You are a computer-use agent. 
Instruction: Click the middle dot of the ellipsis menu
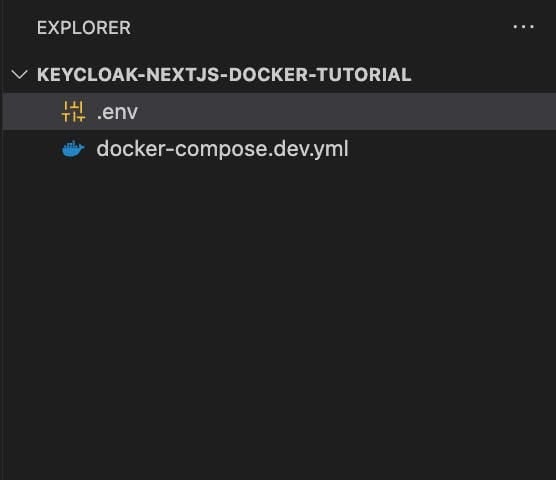[x=523, y=27]
